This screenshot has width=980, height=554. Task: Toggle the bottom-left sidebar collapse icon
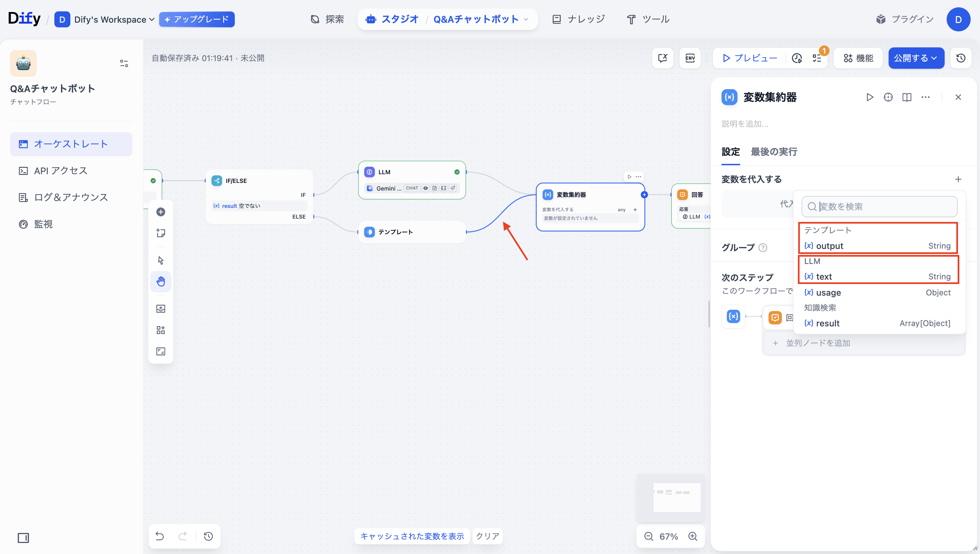click(23, 538)
